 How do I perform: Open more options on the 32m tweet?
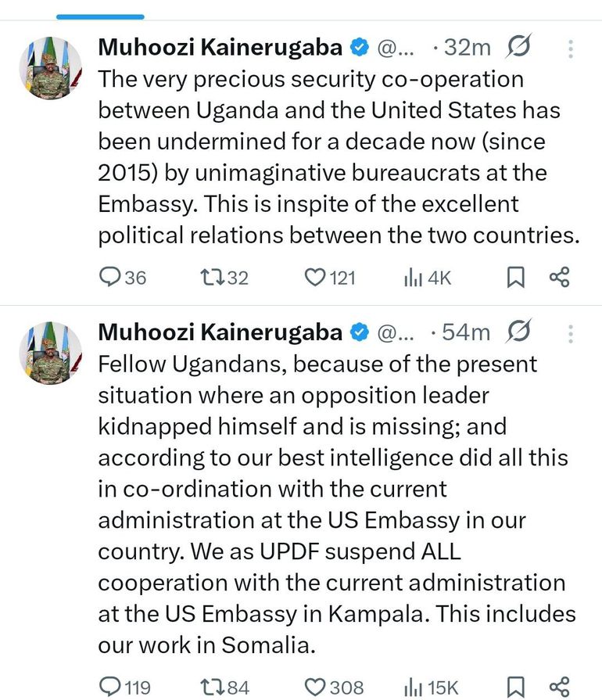click(x=571, y=48)
